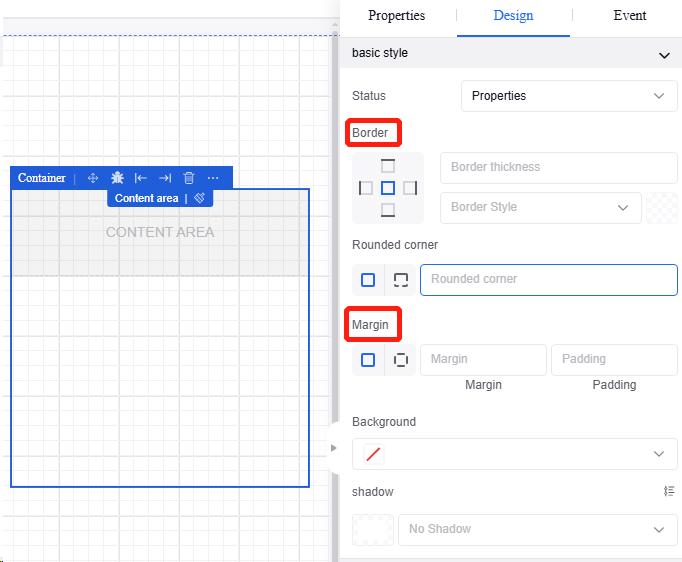The image size is (682, 562).
Task: Toggle separate margin sides mode
Action: [401, 360]
